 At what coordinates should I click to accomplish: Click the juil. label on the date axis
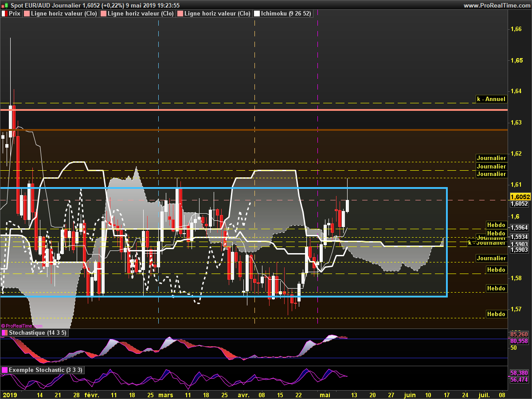click(484, 395)
